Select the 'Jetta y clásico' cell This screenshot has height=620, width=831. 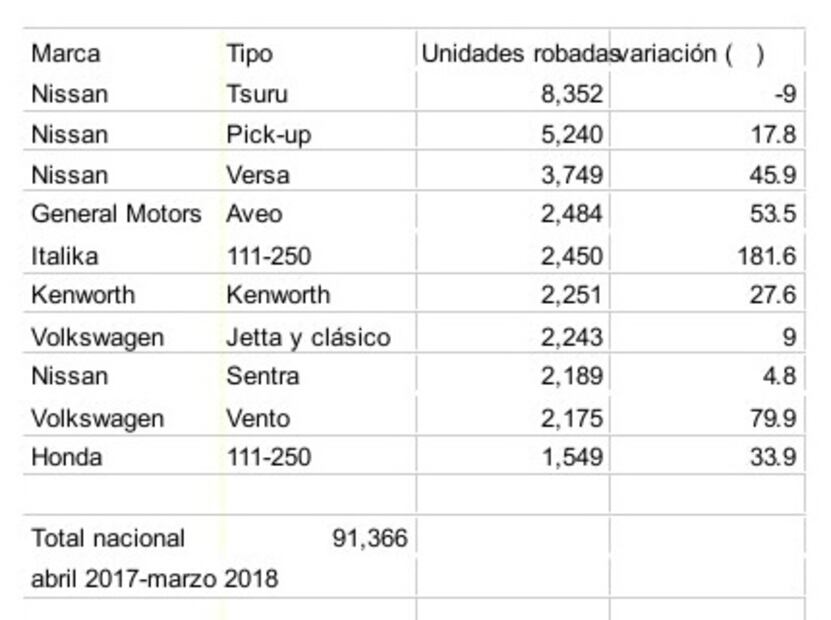308,338
